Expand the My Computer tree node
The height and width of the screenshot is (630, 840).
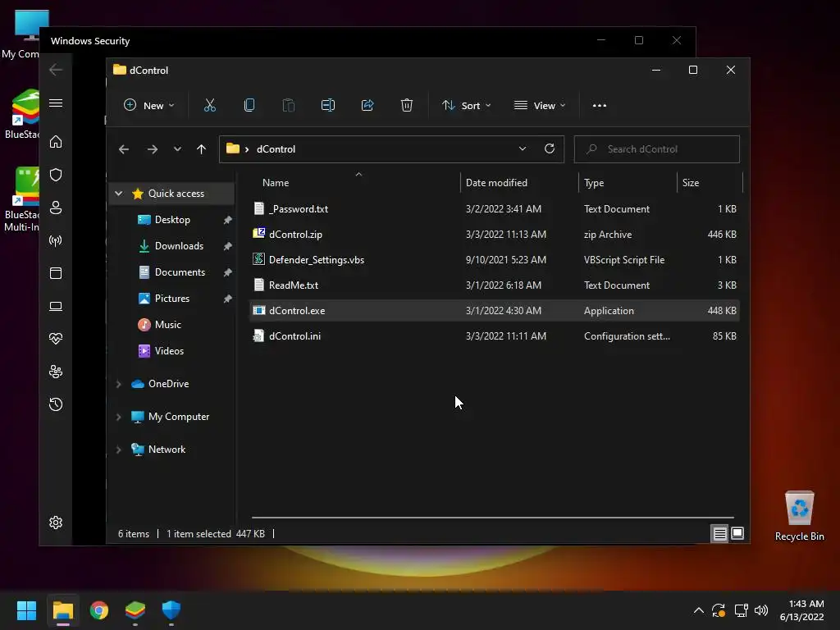[x=118, y=417]
